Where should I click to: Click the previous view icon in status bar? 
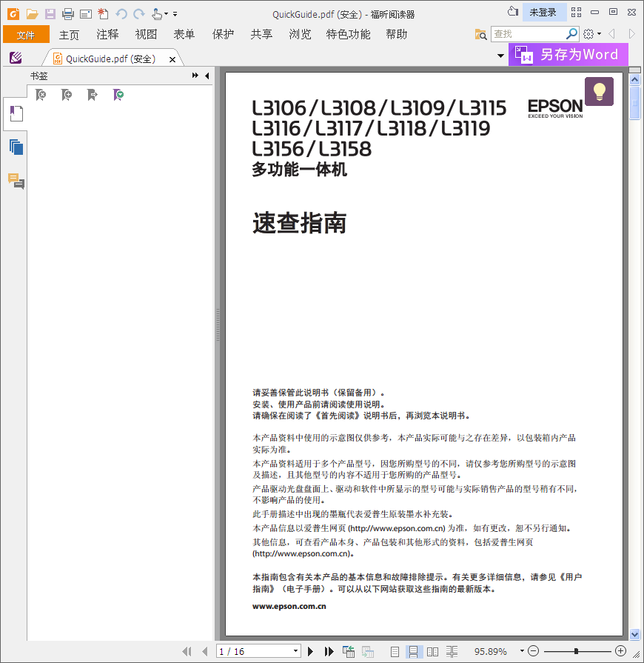[349, 652]
